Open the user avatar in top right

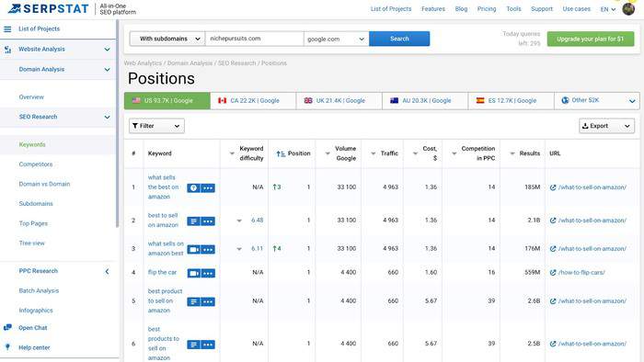628,8
